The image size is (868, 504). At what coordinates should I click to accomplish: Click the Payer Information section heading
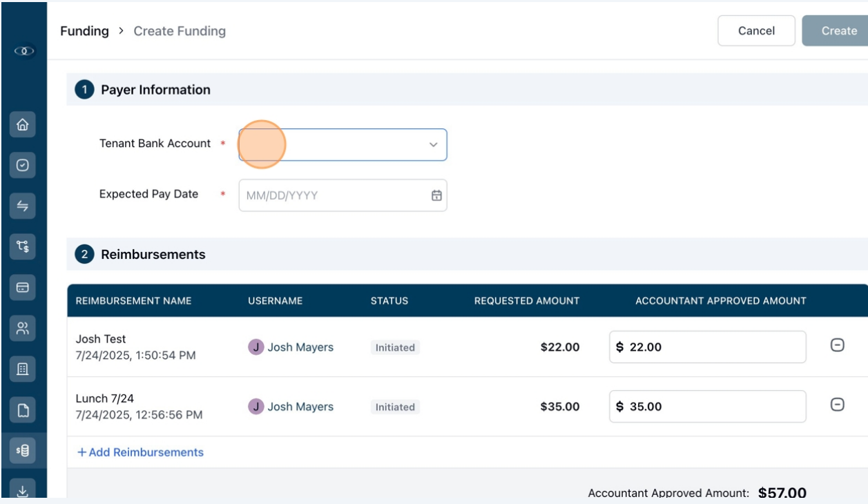click(x=155, y=90)
